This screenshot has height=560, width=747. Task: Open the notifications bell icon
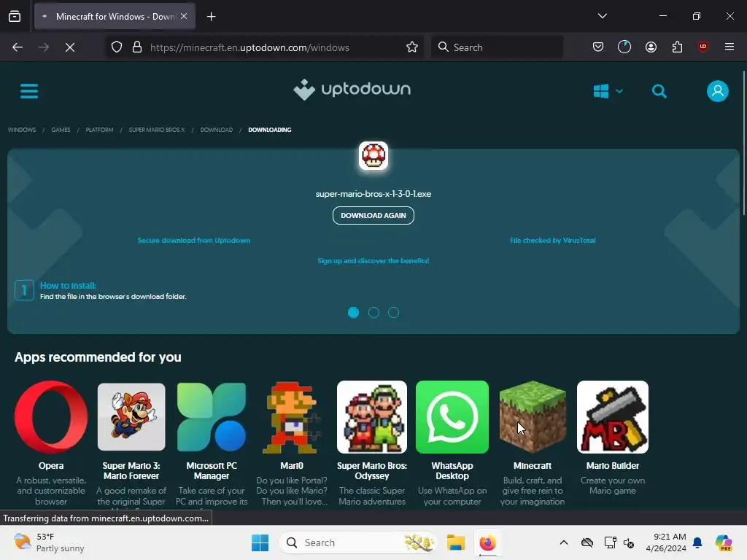697,542
